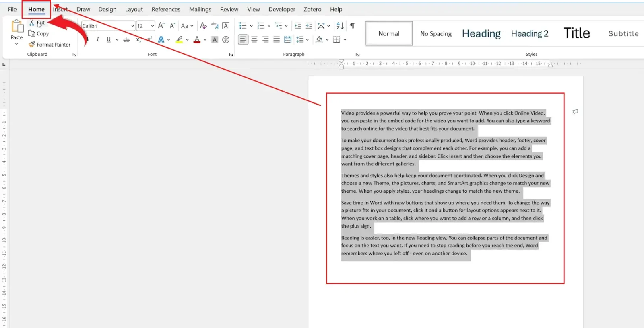This screenshot has width=644, height=328.
Task: Click the multilevel list icon
Action: 279,26
